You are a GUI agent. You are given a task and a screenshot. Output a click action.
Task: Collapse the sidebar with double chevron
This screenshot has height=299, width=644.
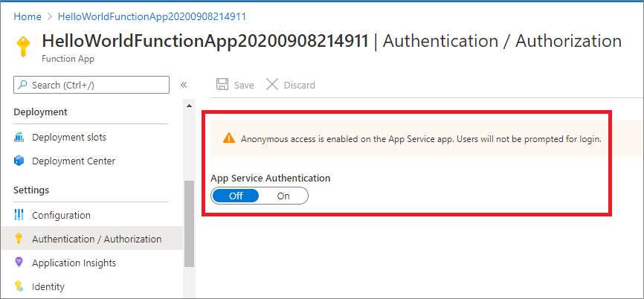pos(184,85)
